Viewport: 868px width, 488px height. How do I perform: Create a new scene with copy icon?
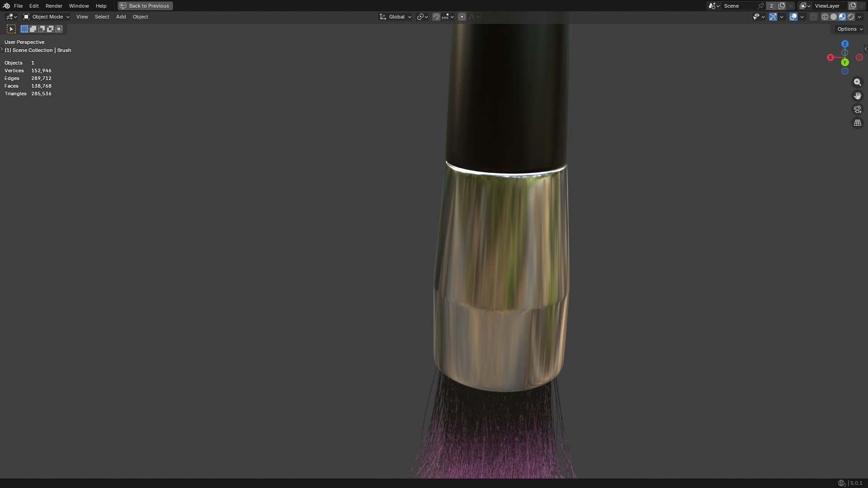(x=782, y=6)
